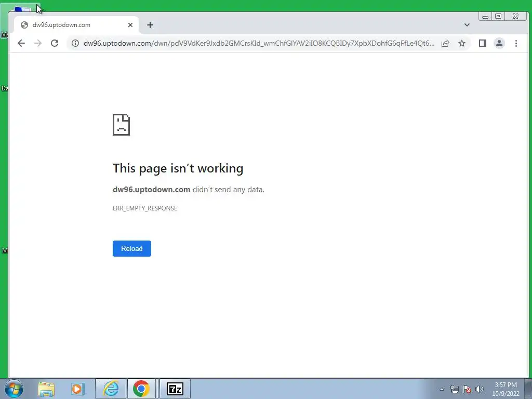Reload the page from the toolbar
This screenshot has height=399, width=532.
tap(55, 43)
